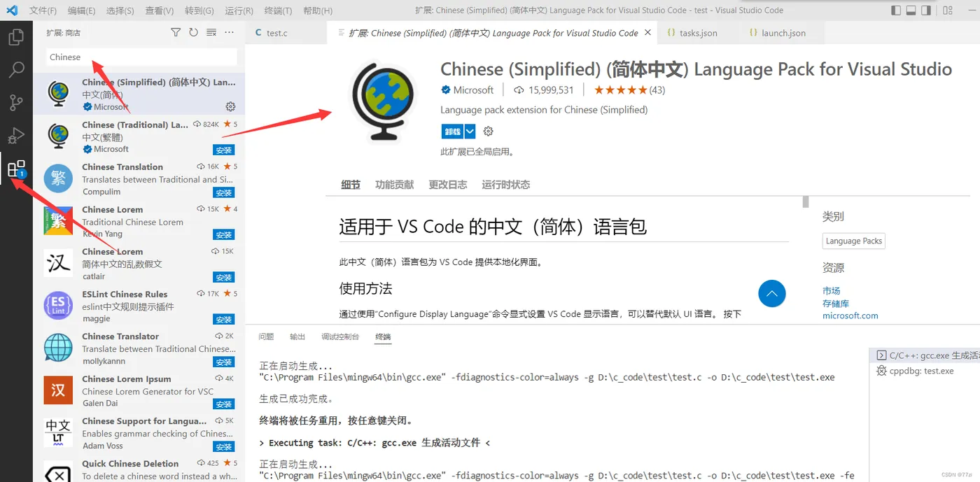This screenshot has height=482, width=980.
Task: Click the filter extensions funnel icon
Action: (x=176, y=32)
